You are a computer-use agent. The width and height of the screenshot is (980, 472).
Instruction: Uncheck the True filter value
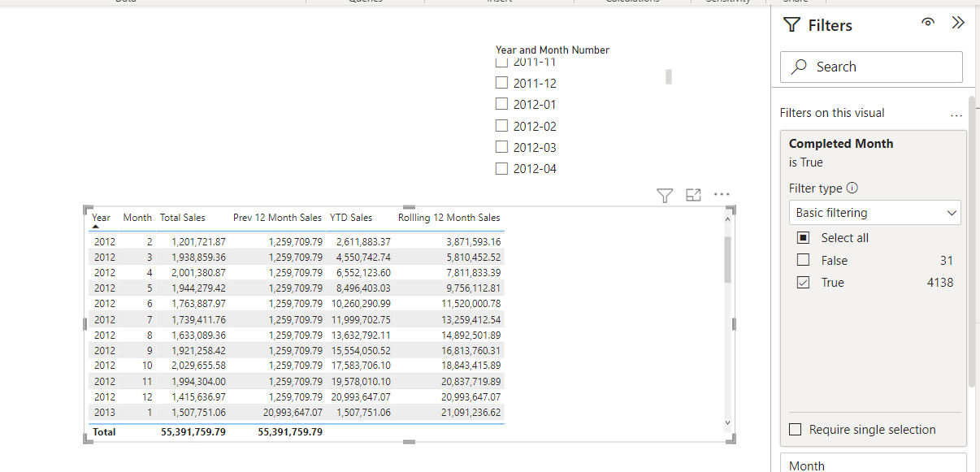(x=803, y=283)
